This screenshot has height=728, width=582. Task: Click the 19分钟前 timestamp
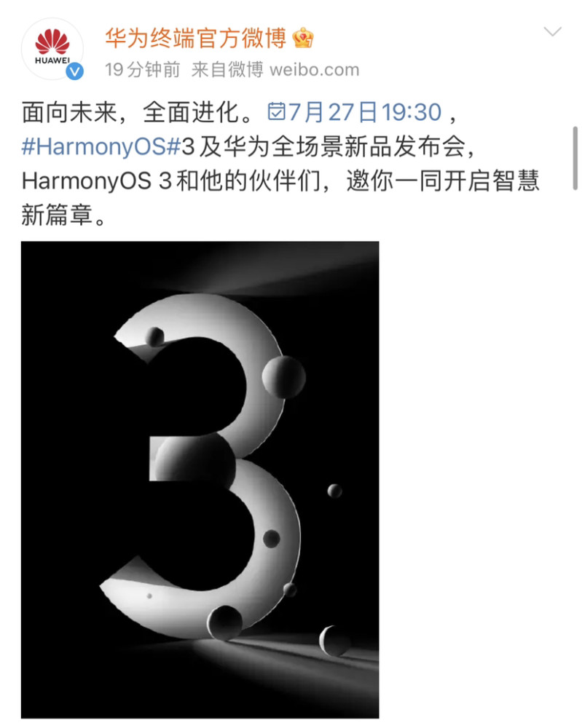pos(142,70)
